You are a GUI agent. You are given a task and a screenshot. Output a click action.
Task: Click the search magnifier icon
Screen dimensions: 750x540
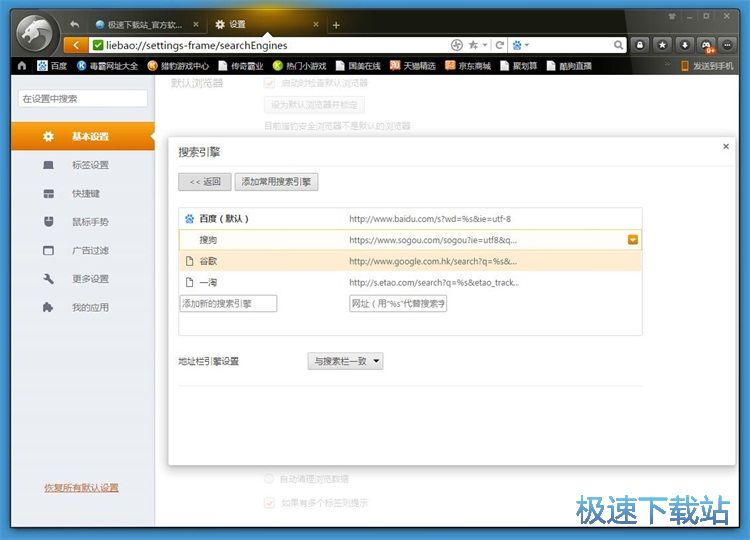click(618, 45)
